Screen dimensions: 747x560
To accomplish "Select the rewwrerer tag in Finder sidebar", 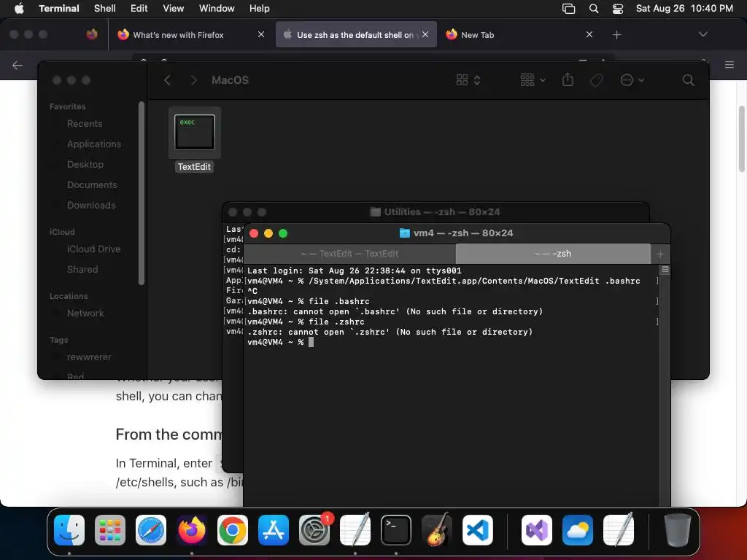I will tap(88, 357).
